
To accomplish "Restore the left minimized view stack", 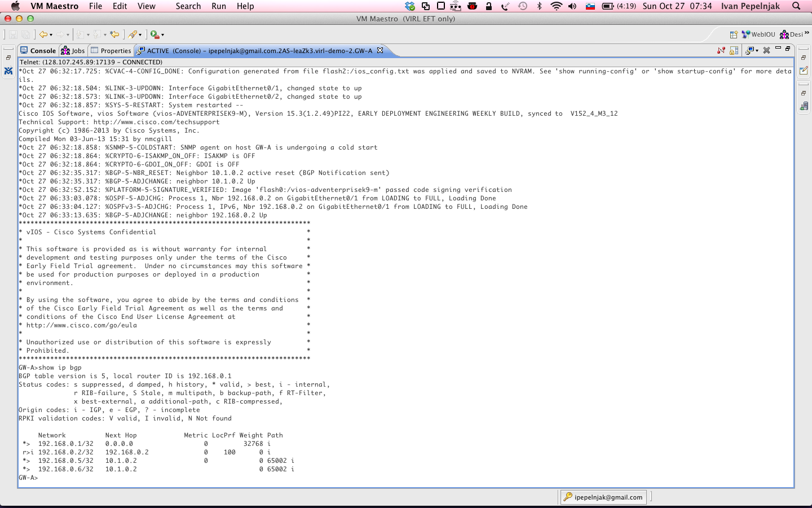I will click(8, 58).
